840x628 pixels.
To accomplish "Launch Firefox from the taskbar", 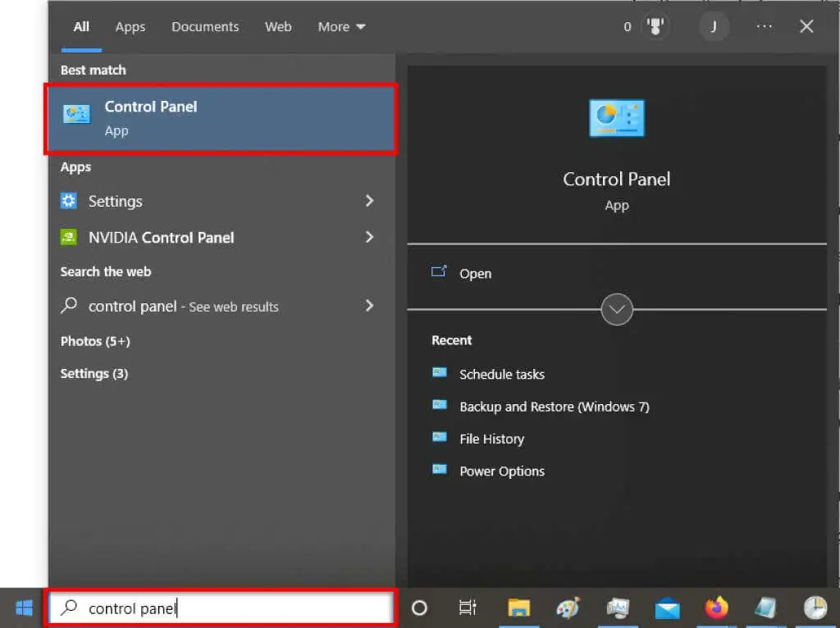I will pyautogui.click(x=716, y=608).
